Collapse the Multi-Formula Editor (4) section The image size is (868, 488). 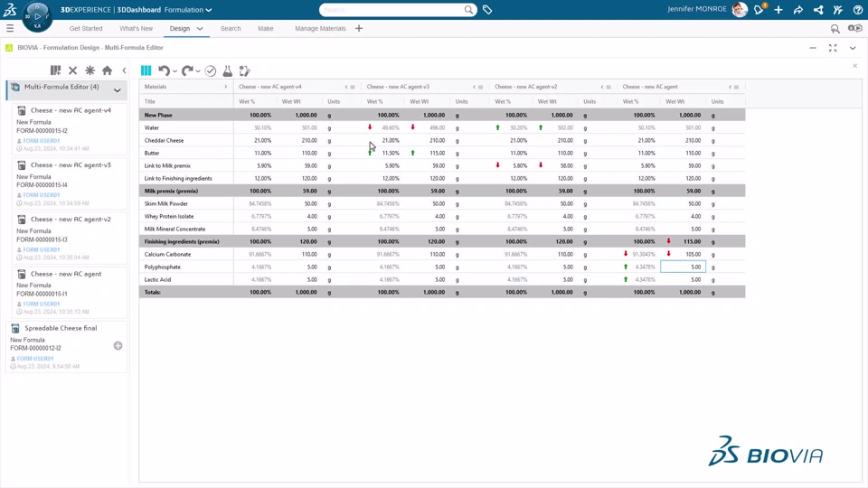click(118, 89)
